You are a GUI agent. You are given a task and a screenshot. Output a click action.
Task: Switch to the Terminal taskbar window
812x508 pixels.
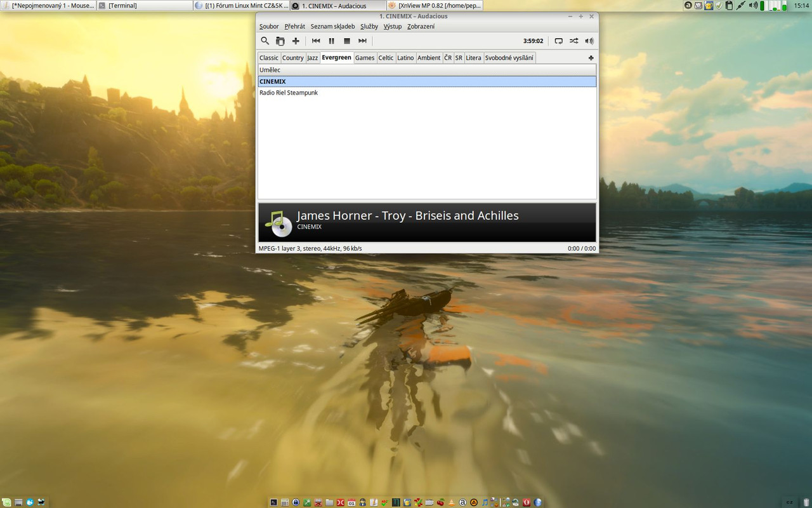[145, 6]
